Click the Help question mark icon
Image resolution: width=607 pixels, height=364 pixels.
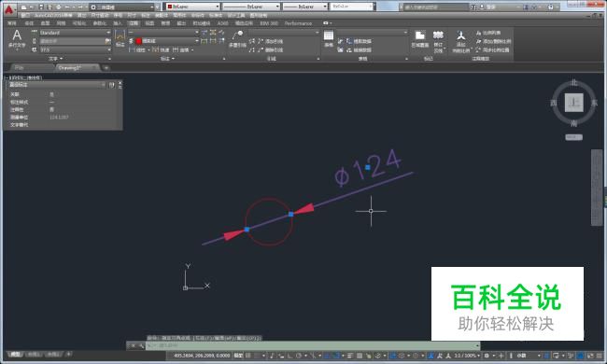tap(550, 7)
